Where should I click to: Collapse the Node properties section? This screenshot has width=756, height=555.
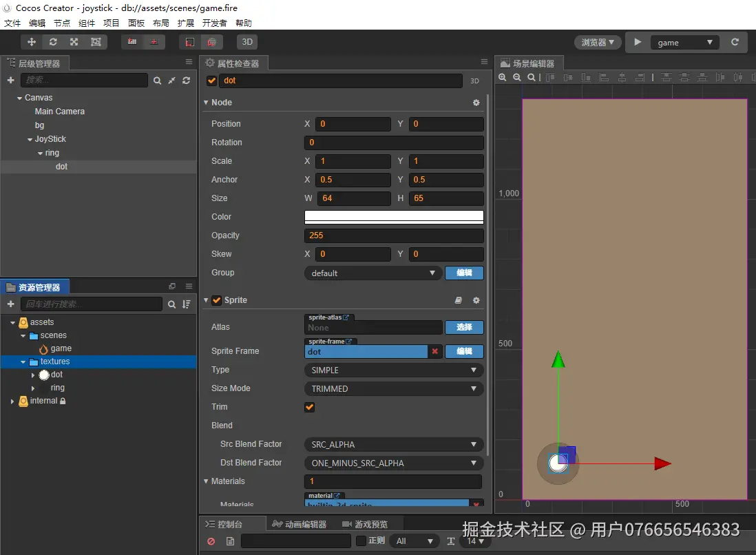[206, 102]
